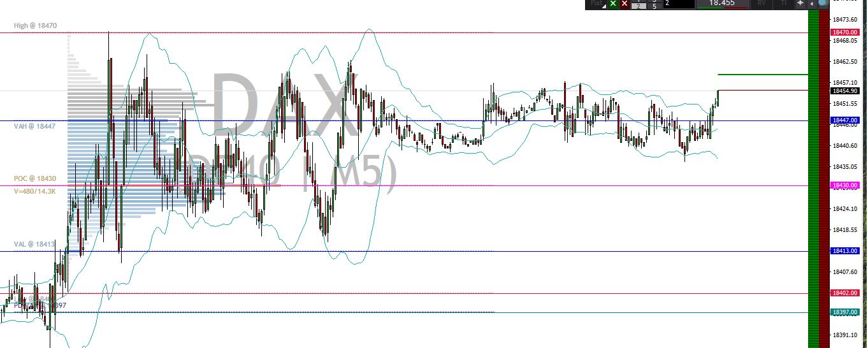Viewport: 868px width, 348px height.
Task: Select the quantity preset 5
Action: point(655,6)
